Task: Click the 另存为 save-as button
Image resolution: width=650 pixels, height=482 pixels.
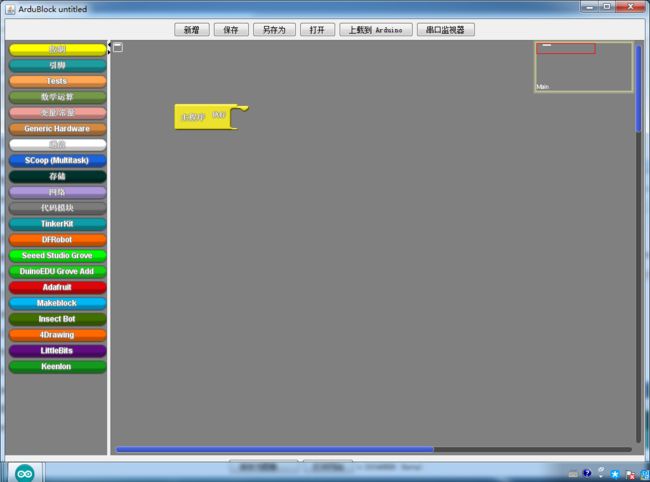Action: click(x=274, y=30)
